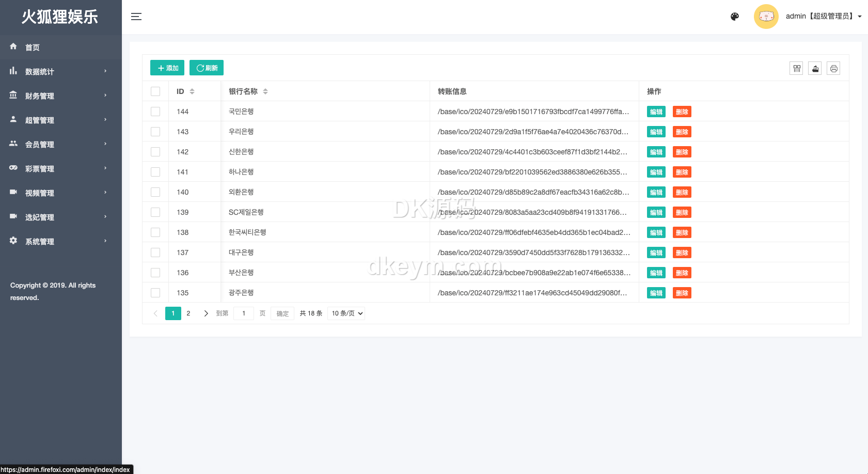Click 删除 for row ID 141
This screenshot has width=868, height=474.
click(682, 172)
